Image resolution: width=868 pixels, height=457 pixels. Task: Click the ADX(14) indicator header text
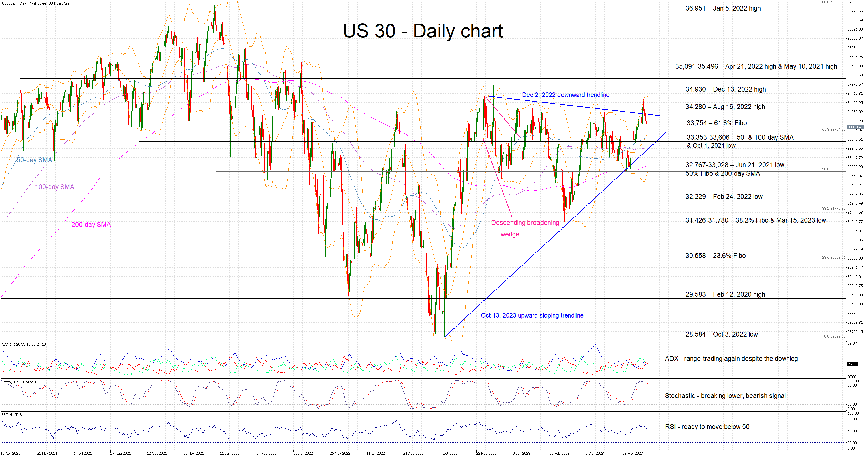point(23,345)
